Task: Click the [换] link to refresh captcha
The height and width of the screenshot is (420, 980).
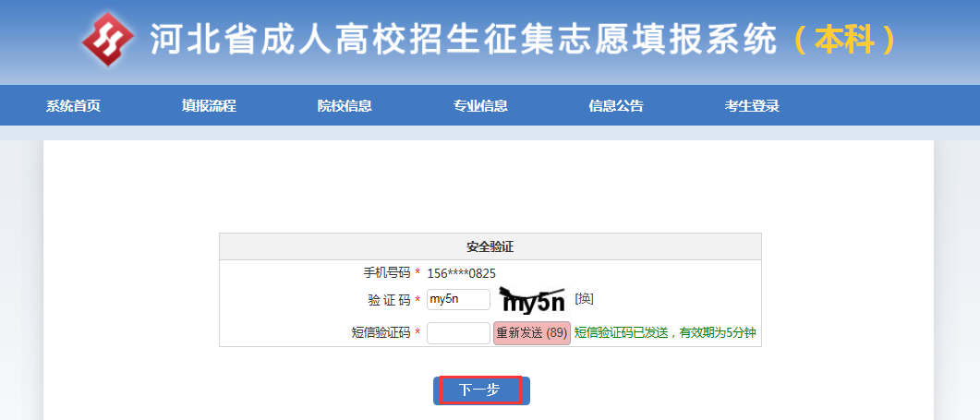Action: [x=584, y=299]
